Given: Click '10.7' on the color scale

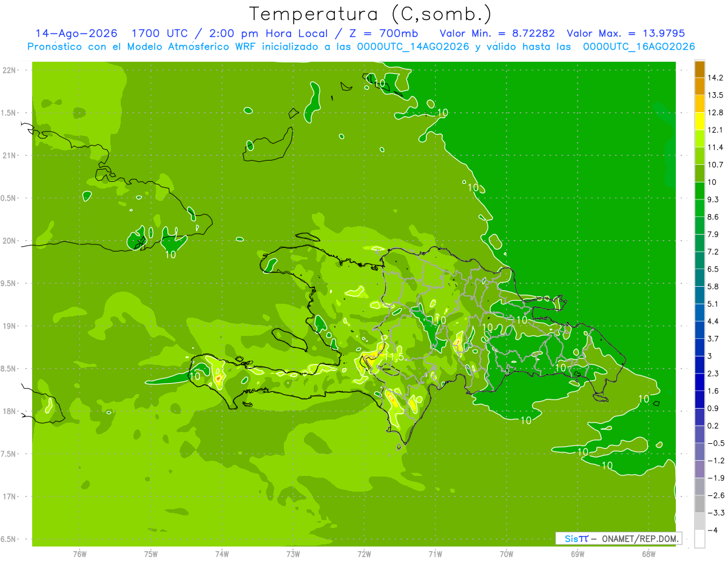Looking at the screenshot, I should [x=715, y=165].
